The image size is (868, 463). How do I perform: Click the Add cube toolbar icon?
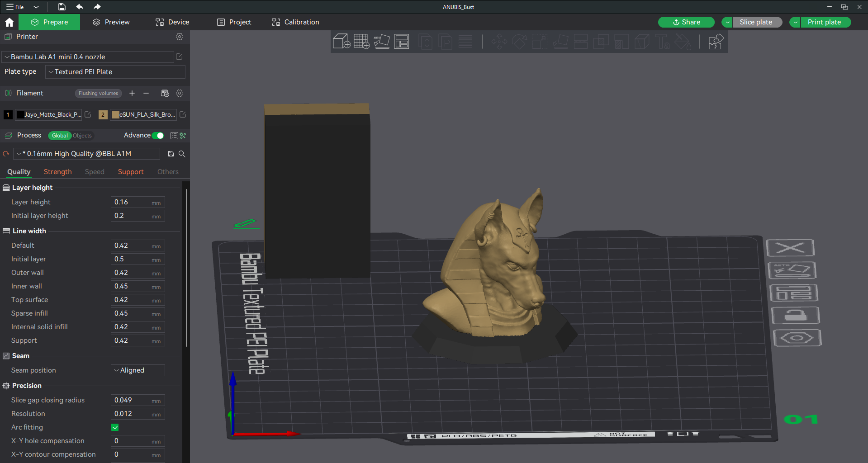pyautogui.click(x=342, y=42)
